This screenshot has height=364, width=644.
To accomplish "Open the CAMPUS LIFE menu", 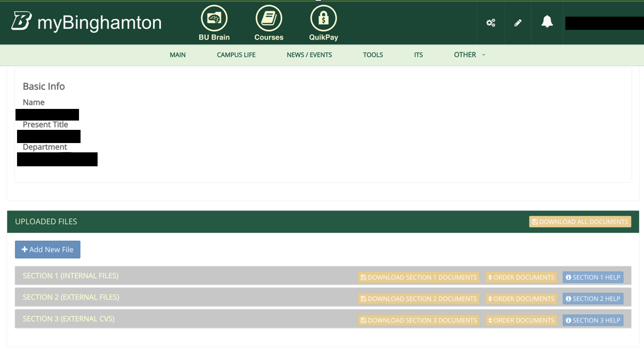I will (236, 55).
